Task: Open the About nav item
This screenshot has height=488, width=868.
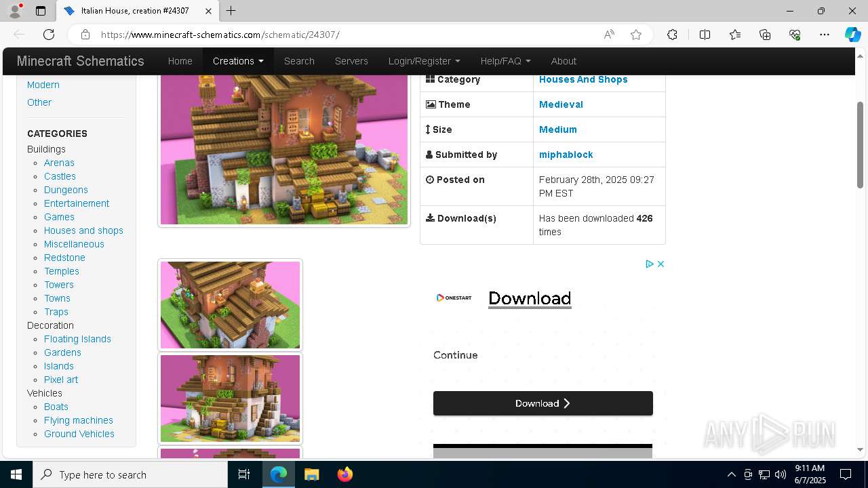Action: (x=564, y=61)
